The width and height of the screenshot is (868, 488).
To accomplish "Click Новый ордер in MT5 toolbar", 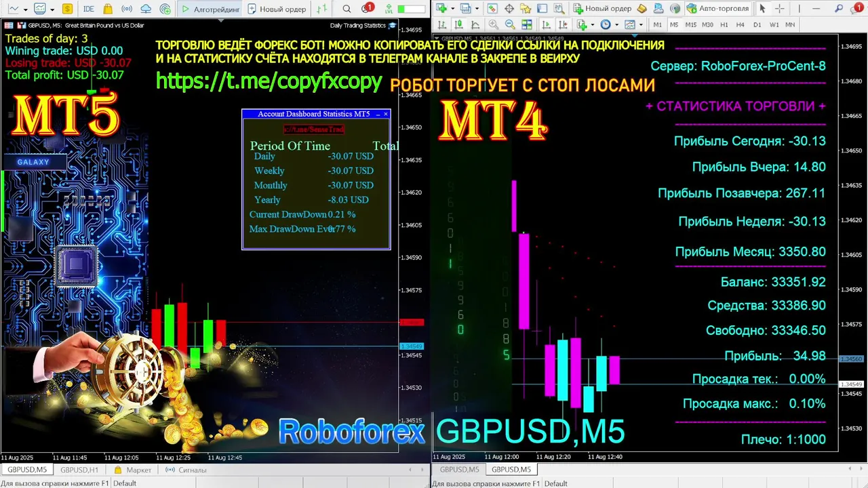I will 277,9.
